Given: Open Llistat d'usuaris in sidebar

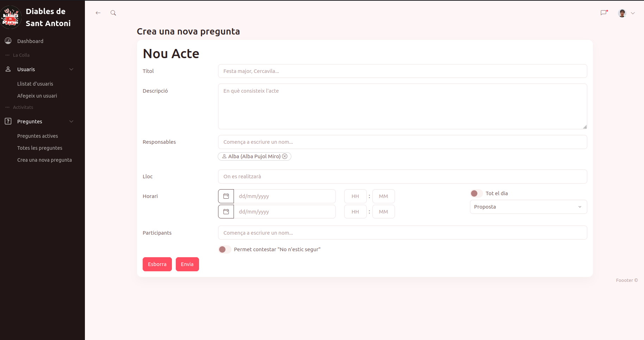Looking at the screenshot, I should (x=35, y=84).
